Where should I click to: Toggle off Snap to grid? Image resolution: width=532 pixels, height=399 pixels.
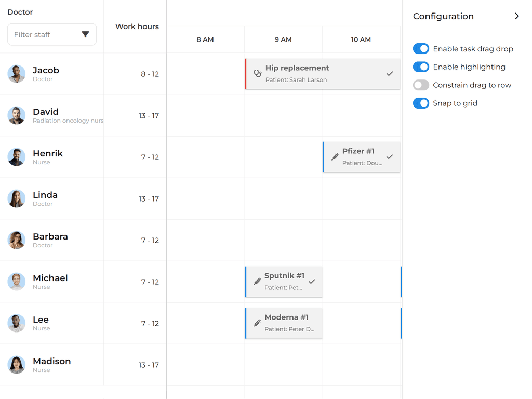[421, 103]
